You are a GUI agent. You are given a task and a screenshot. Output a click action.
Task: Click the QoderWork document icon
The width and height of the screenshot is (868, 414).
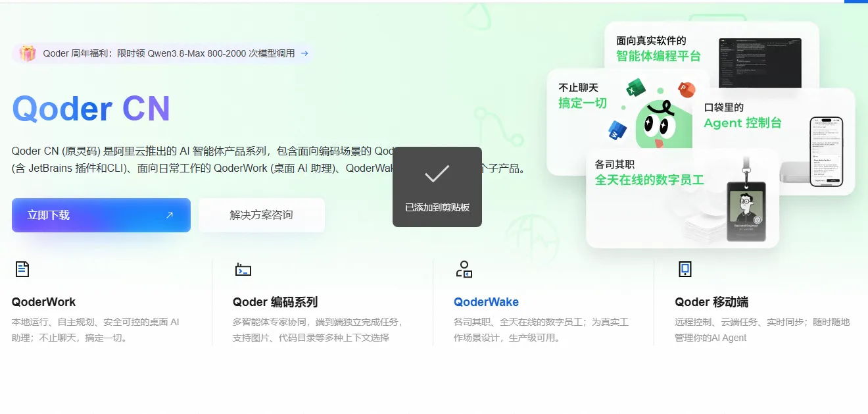click(22, 269)
